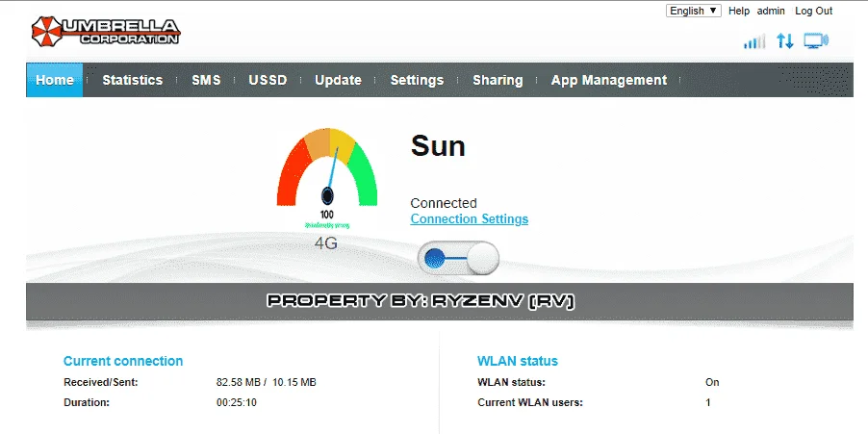The width and height of the screenshot is (868, 434).
Task: Open the Update tab
Action: point(338,80)
